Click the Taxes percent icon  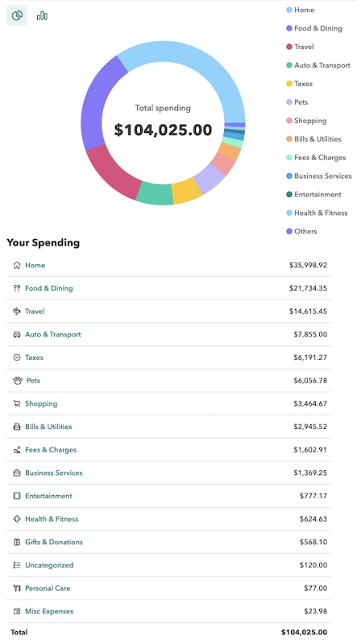(17, 357)
